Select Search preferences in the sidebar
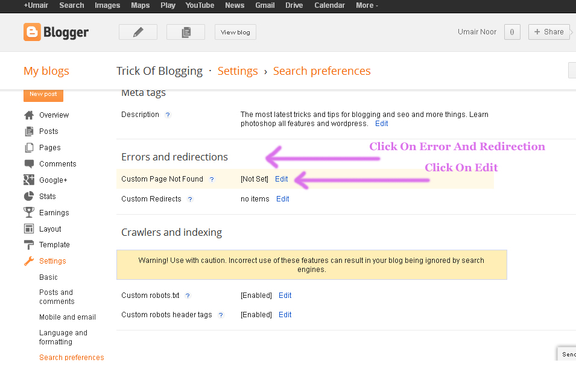This screenshot has height=392, width=576. [x=72, y=358]
